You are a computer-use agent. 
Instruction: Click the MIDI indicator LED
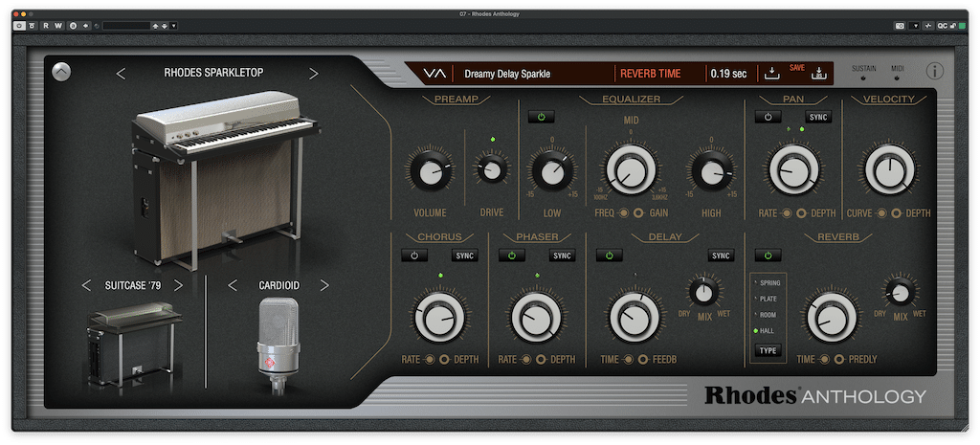896,79
